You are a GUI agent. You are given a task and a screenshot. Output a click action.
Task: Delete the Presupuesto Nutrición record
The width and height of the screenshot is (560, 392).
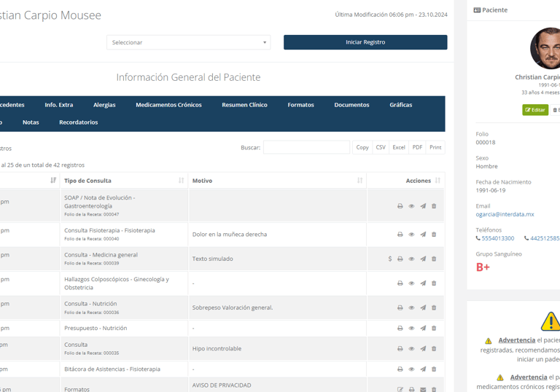[434, 329]
